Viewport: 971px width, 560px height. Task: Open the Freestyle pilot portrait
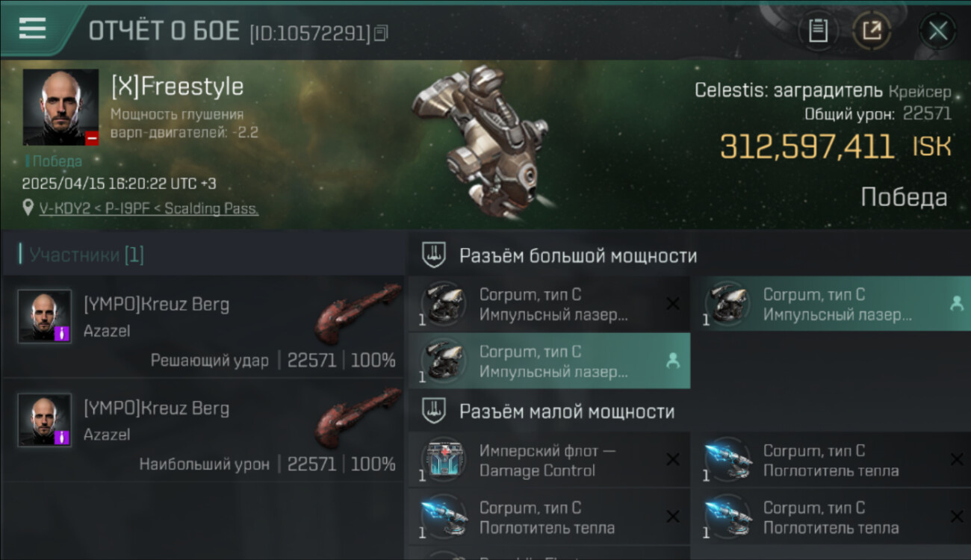[61, 108]
